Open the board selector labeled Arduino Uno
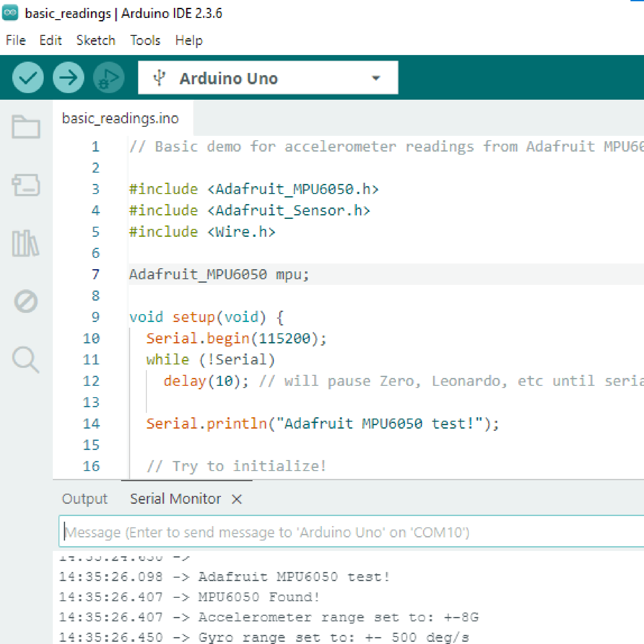Viewport: 644px width, 644px height. coord(228,78)
